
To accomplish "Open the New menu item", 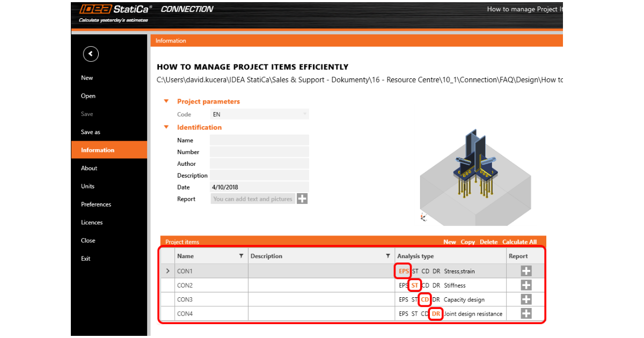I will (x=87, y=78).
